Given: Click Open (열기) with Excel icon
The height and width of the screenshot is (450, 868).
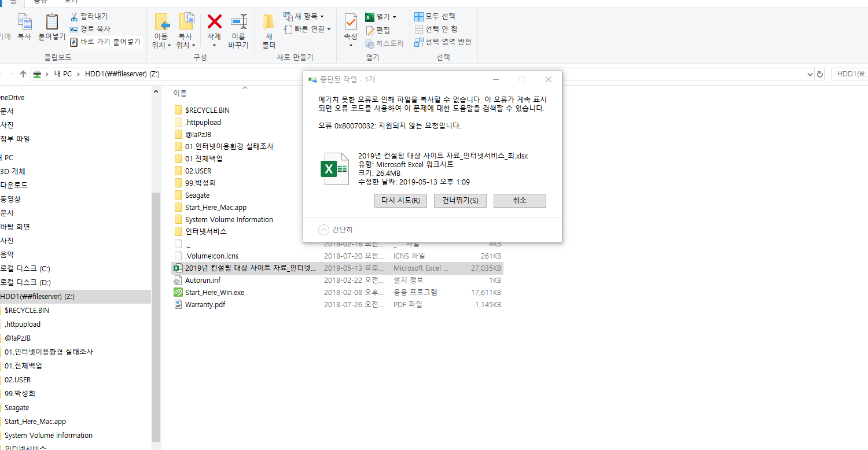Looking at the screenshot, I should click(x=381, y=17).
